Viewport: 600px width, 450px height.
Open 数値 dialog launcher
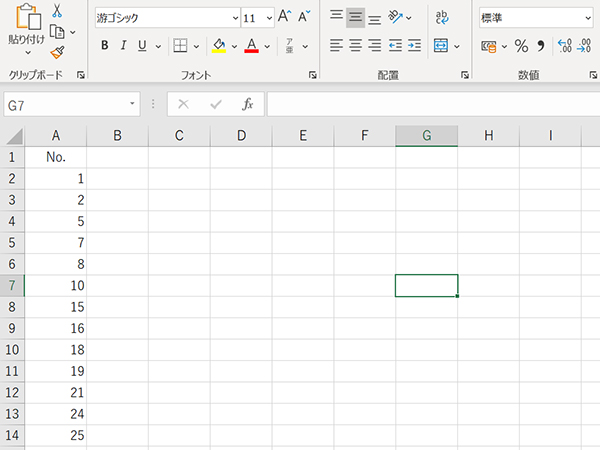pos(593,75)
